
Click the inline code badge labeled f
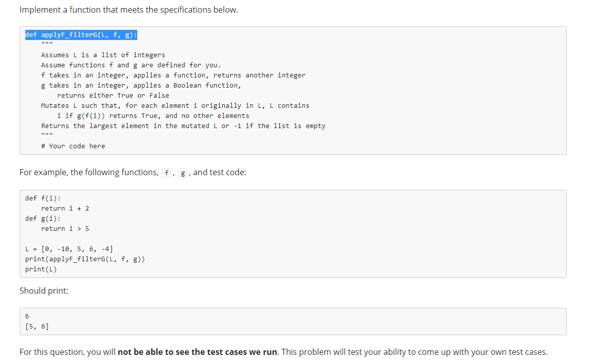pos(166,173)
